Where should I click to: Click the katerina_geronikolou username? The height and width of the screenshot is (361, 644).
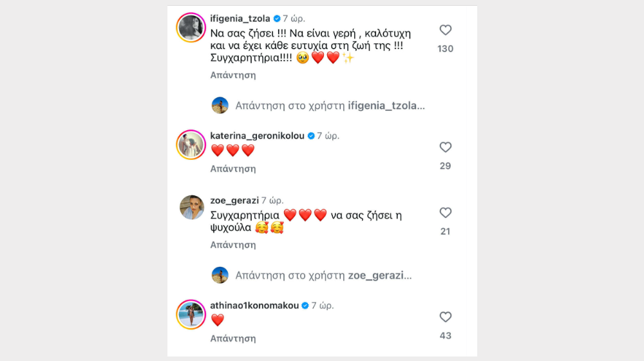[258, 135]
